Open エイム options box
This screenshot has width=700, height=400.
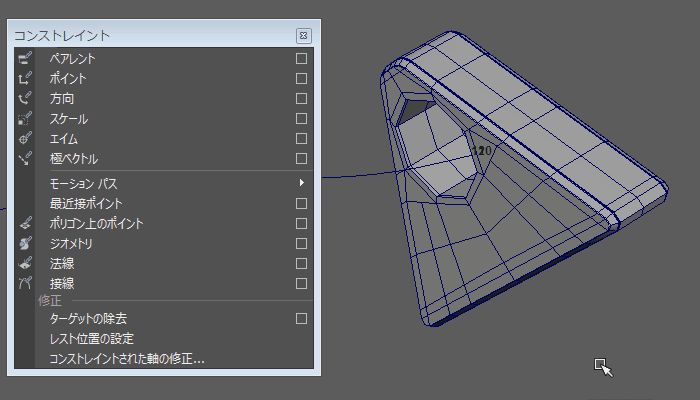(x=301, y=138)
